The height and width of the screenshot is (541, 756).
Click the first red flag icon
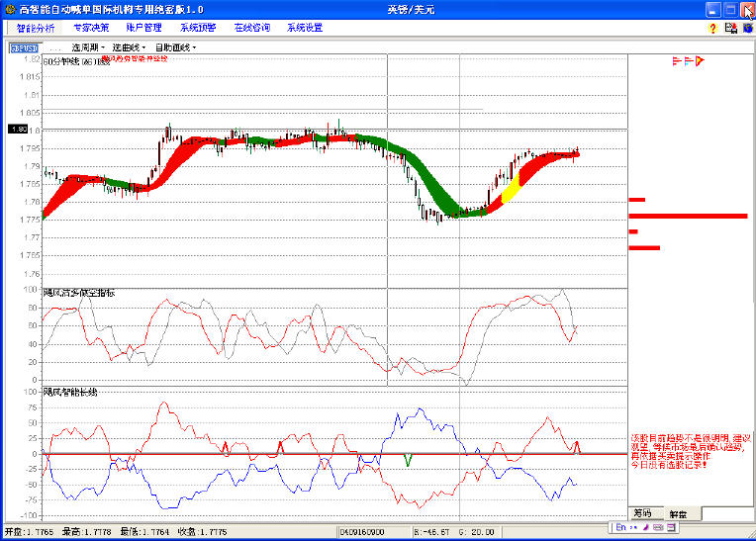(x=678, y=61)
